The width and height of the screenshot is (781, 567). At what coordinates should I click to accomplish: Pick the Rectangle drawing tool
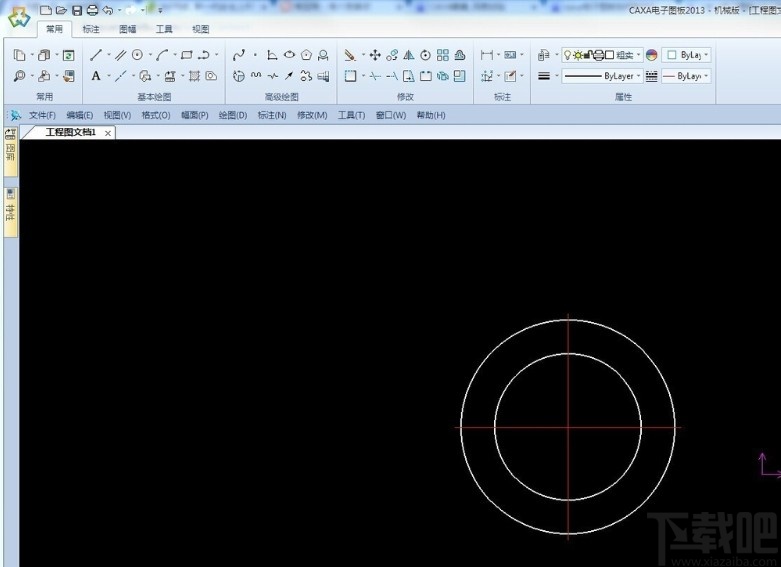point(186,55)
